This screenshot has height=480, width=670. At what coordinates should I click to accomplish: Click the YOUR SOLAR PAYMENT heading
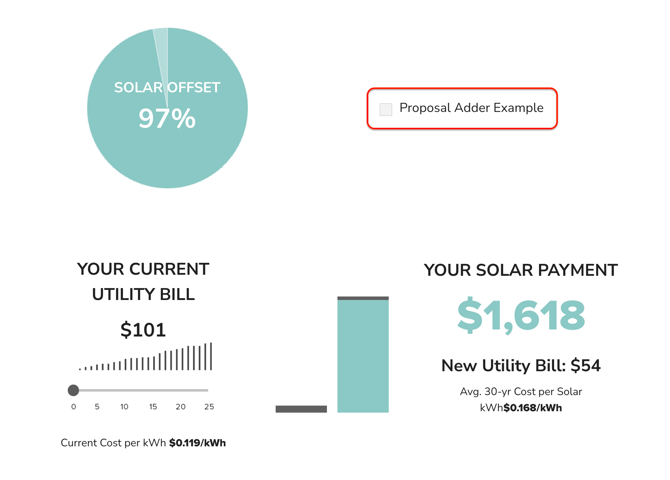(521, 270)
